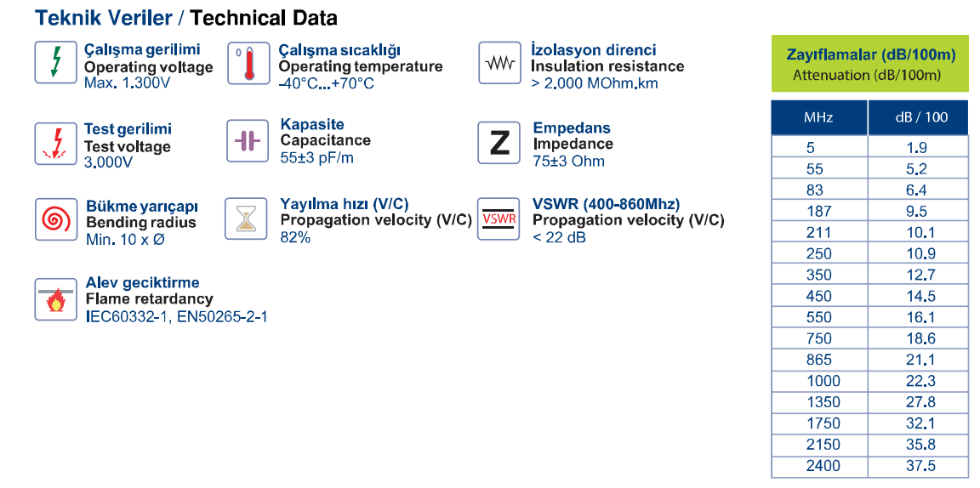Click the 75±3 Ohm impedance value

point(569,162)
